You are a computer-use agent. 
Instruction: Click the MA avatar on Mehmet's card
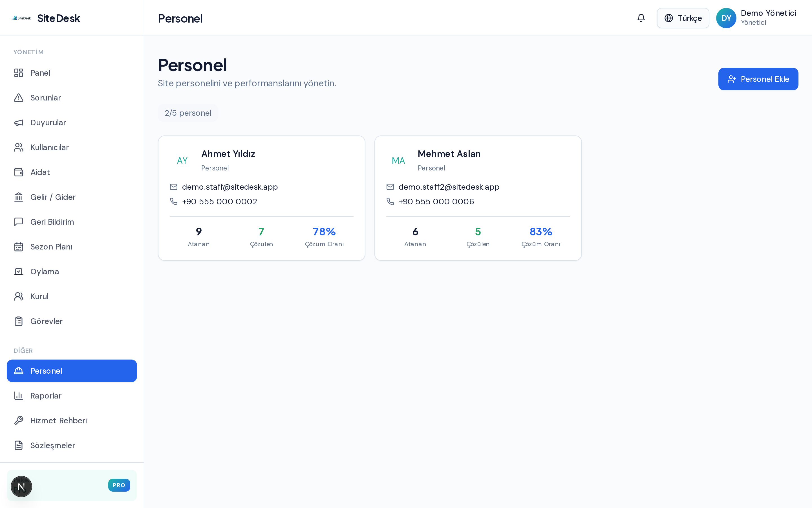coord(398,161)
